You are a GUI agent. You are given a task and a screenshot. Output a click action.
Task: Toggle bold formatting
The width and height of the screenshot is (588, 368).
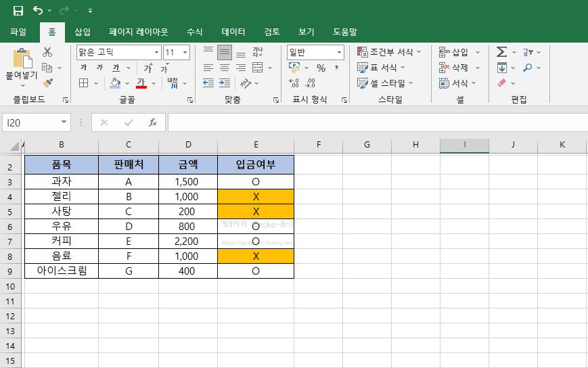click(84, 68)
